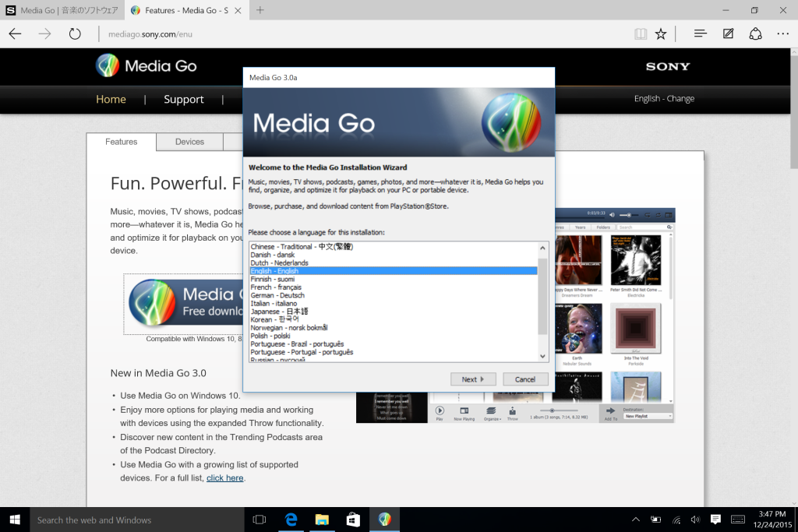798x532 pixels.
Task: Click the English - Change language link
Action: click(664, 98)
